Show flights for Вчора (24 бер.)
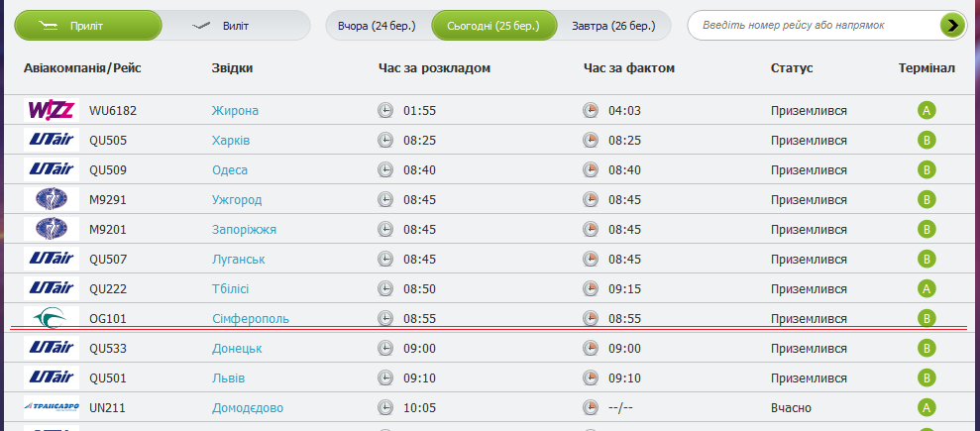980x431 pixels. tap(378, 26)
